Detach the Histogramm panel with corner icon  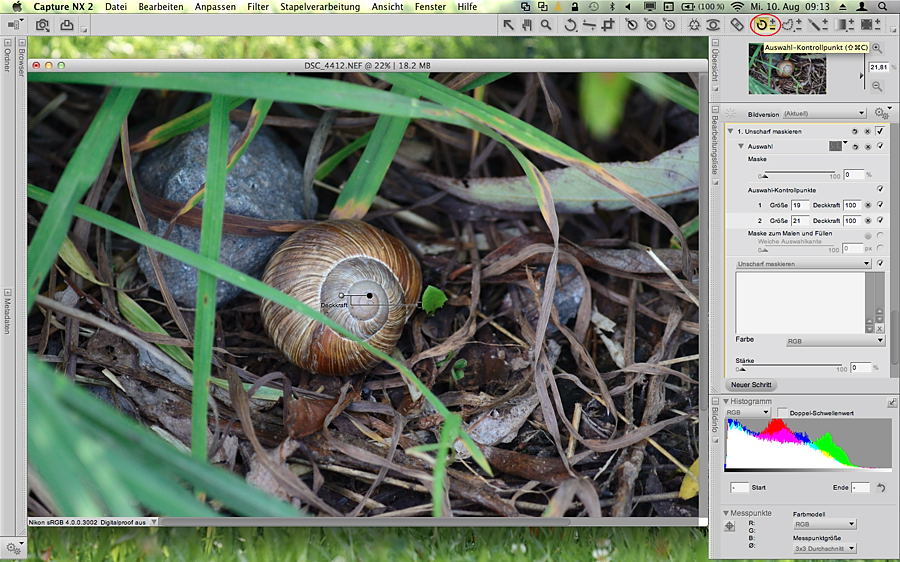point(892,402)
